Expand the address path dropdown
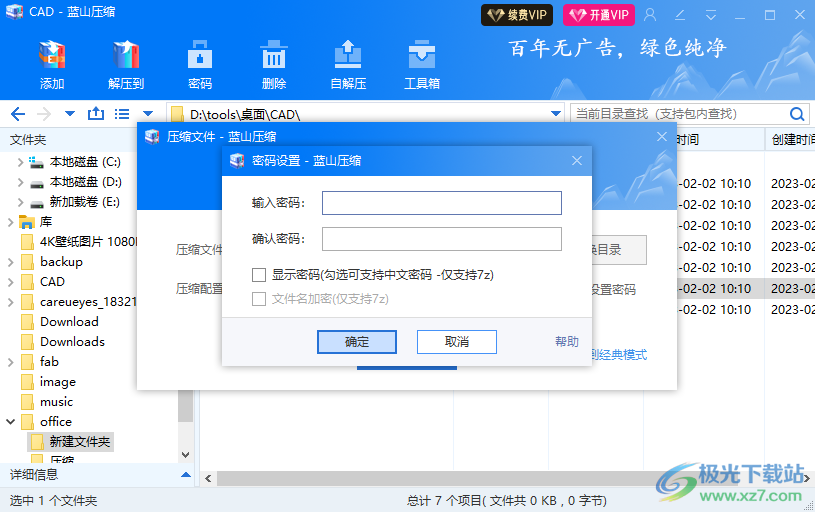This screenshot has height=512, width=815. 556,113
